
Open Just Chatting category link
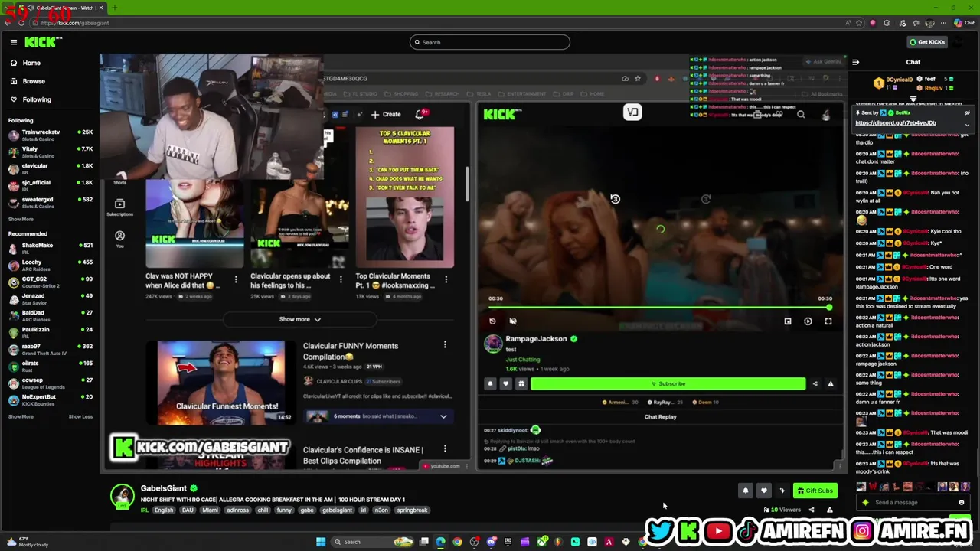pos(523,359)
